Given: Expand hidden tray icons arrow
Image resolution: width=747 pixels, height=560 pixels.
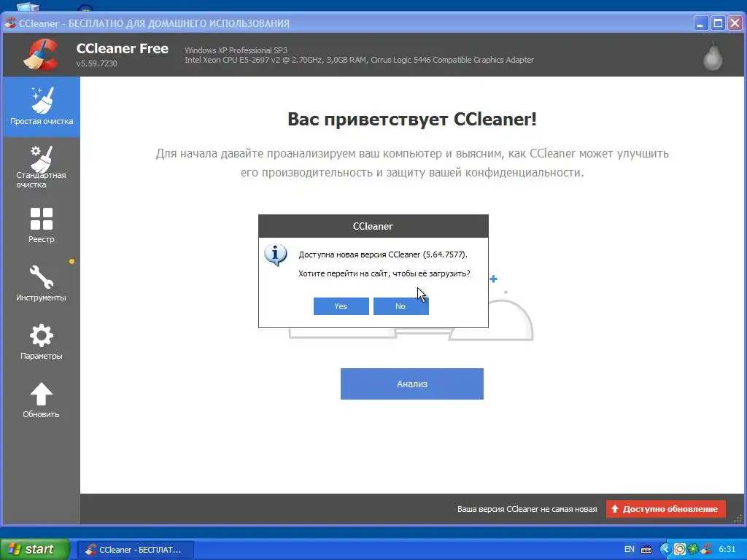Looking at the screenshot, I should pos(665,550).
